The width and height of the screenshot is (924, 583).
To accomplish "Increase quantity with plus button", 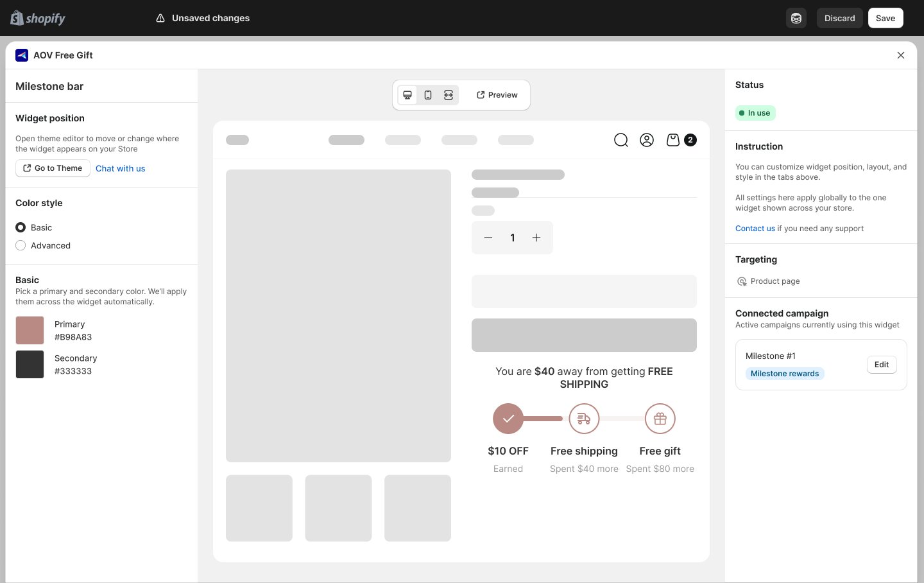I will coord(536,238).
